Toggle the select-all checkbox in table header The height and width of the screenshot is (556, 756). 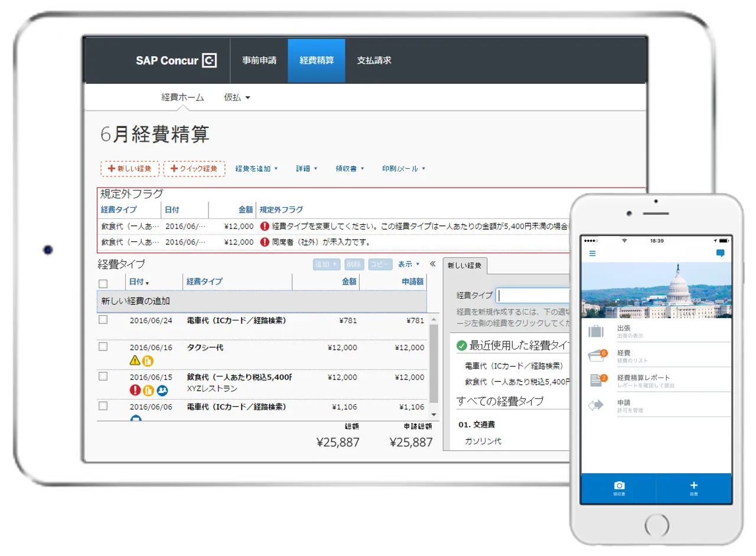[103, 283]
